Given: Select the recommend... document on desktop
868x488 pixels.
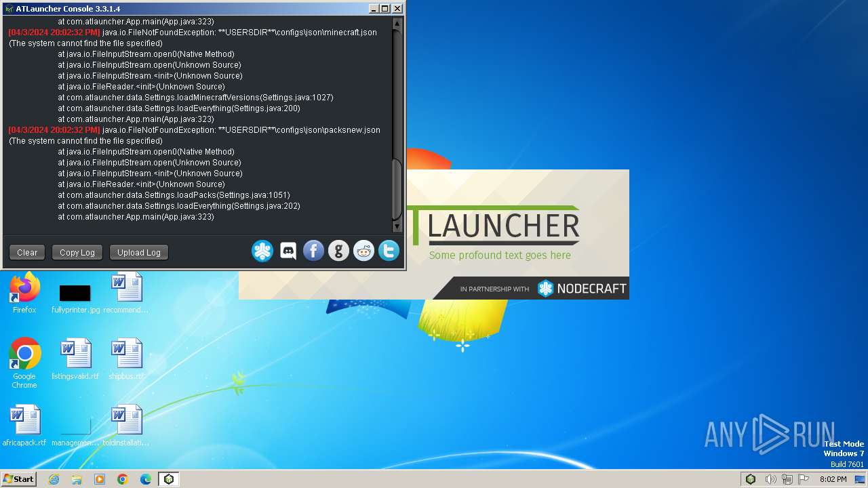Looking at the screenshot, I should (126, 293).
